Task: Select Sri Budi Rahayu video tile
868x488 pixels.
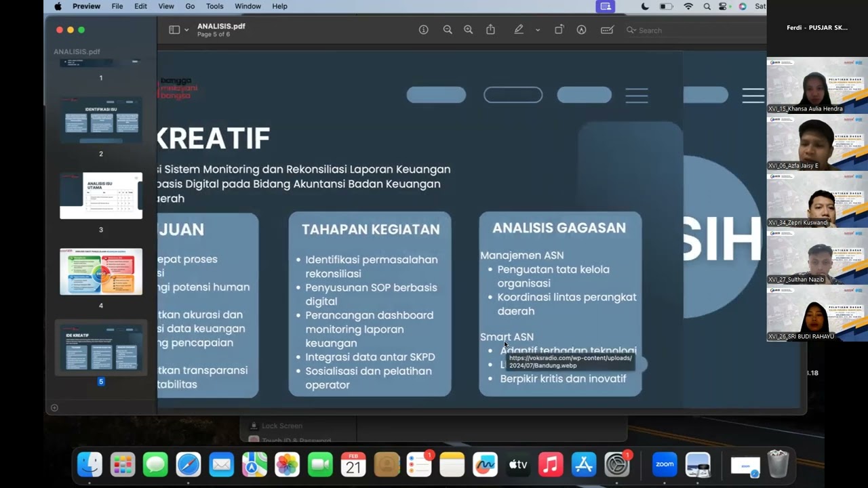Action: (x=817, y=313)
